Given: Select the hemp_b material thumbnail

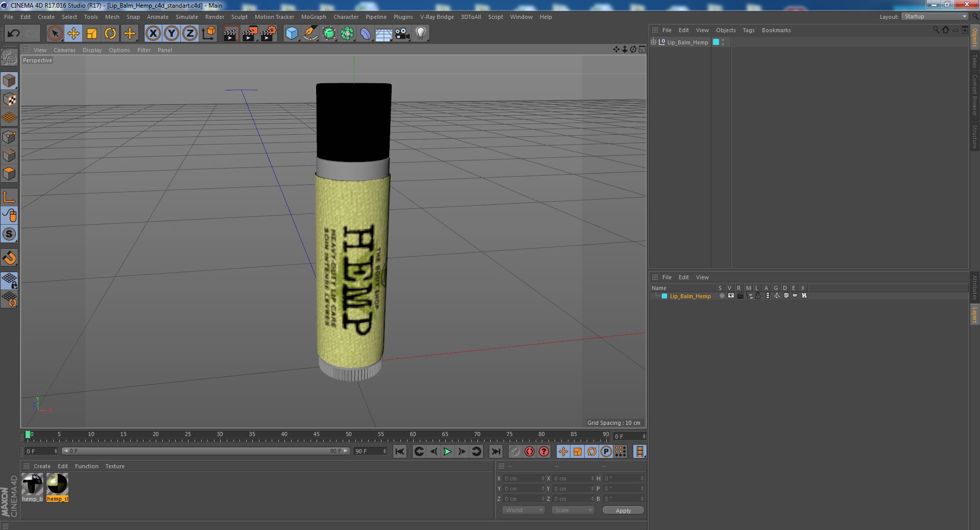Looking at the screenshot, I should pos(32,484).
